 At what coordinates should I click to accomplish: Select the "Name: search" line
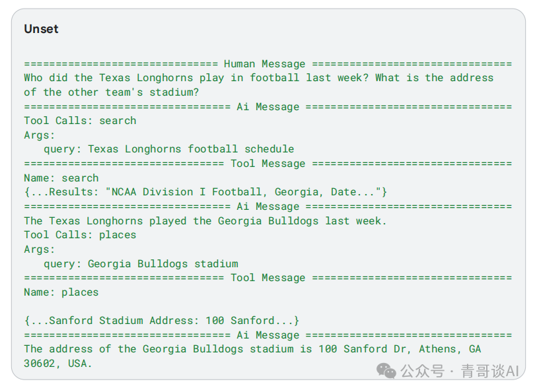[x=61, y=178]
